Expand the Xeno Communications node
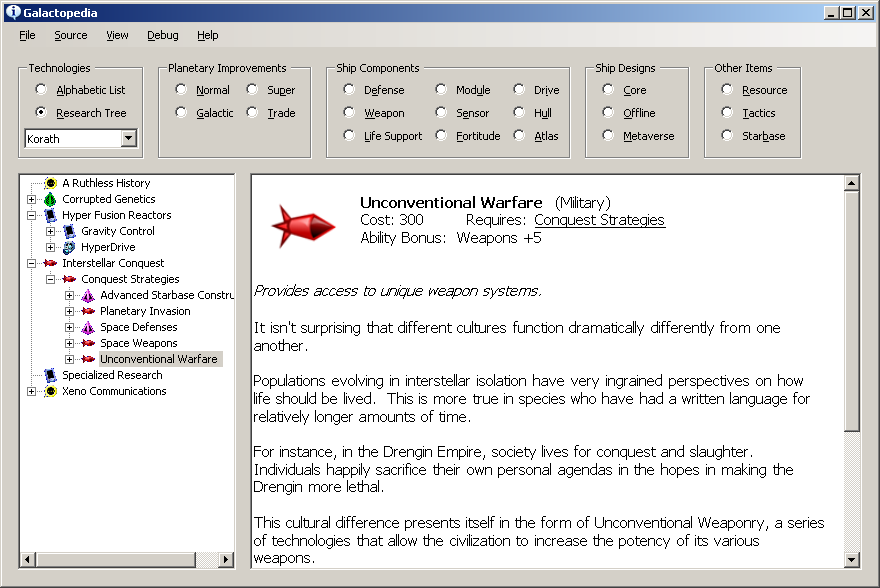 click(31, 391)
